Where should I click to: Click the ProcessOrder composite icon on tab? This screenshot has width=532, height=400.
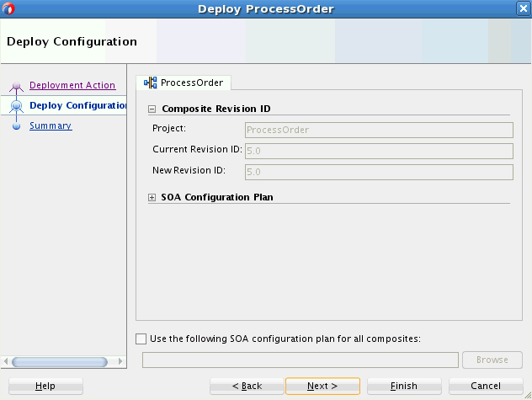pyautogui.click(x=151, y=83)
